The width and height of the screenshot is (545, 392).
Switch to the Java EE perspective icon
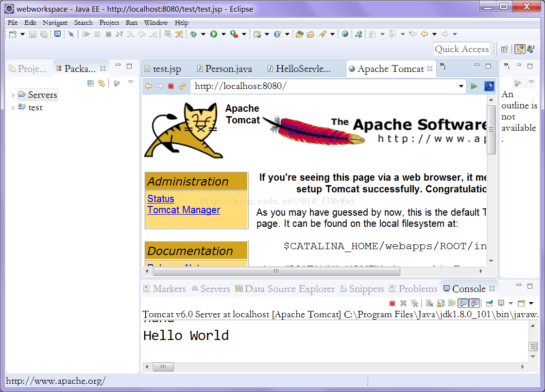coord(520,50)
